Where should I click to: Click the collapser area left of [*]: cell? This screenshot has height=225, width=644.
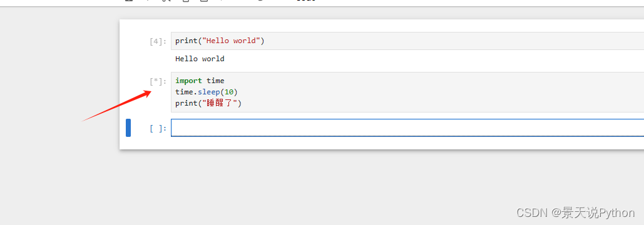click(128, 92)
